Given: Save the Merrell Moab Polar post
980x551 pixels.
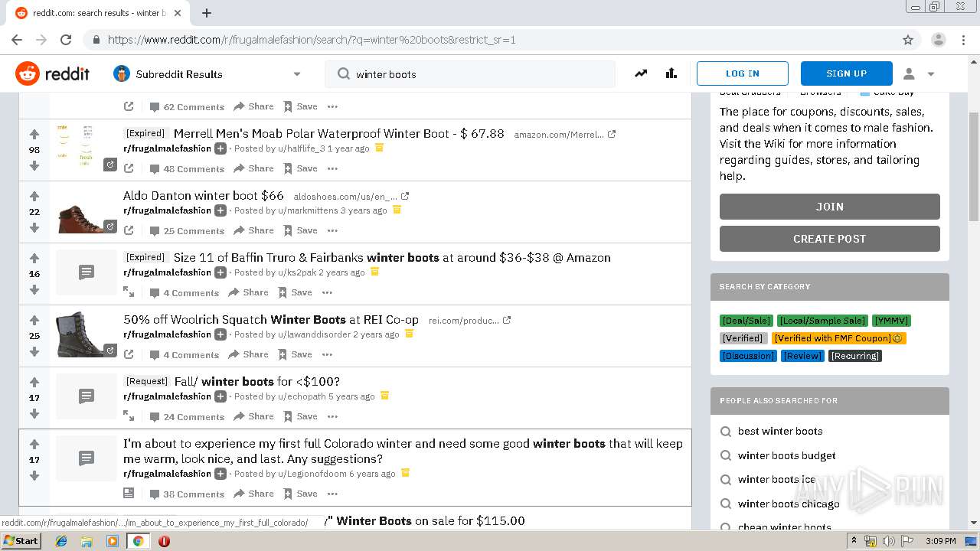Looking at the screenshot, I should (x=300, y=168).
